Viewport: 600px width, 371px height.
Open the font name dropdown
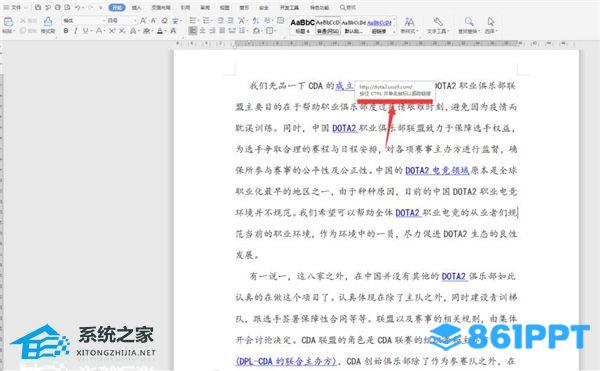[84, 20]
